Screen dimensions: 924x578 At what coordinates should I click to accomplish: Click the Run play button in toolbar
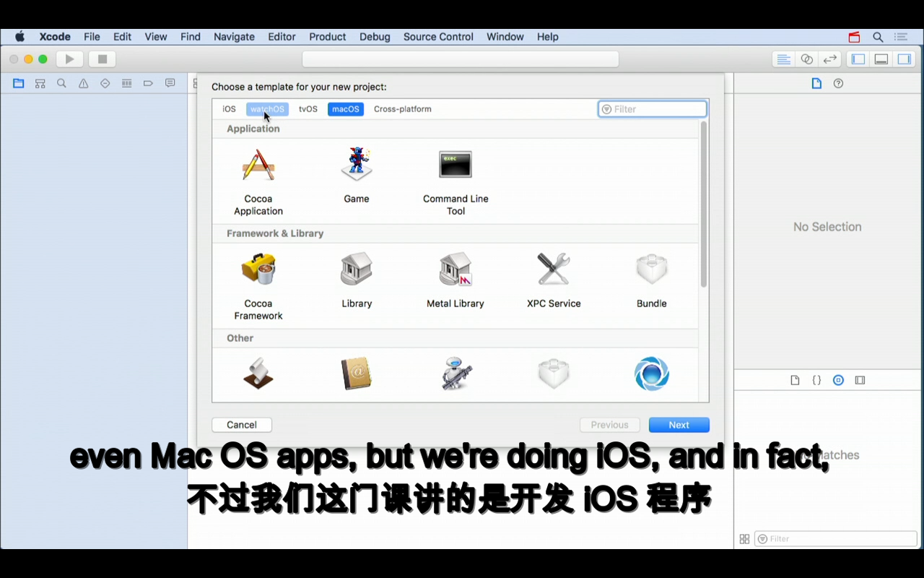[70, 59]
